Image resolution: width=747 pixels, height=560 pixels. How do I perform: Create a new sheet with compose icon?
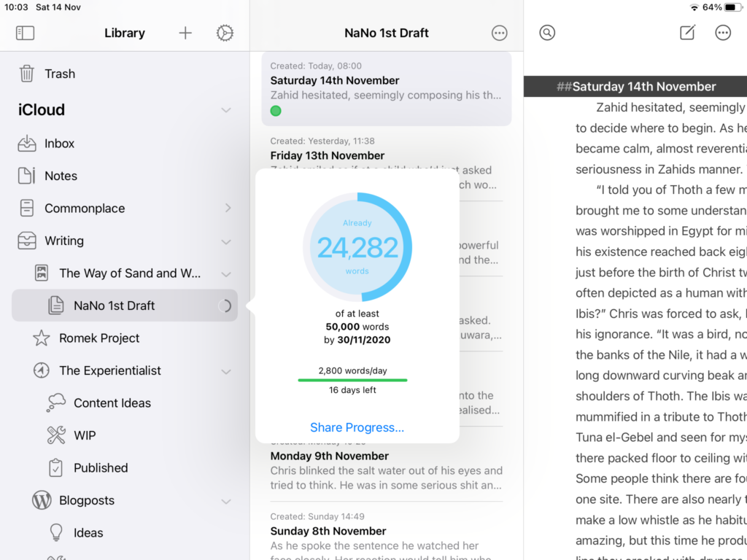click(x=687, y=32)
